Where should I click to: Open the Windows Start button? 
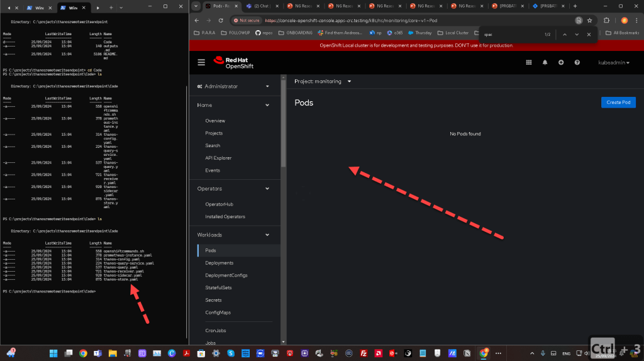coord(53,353)
